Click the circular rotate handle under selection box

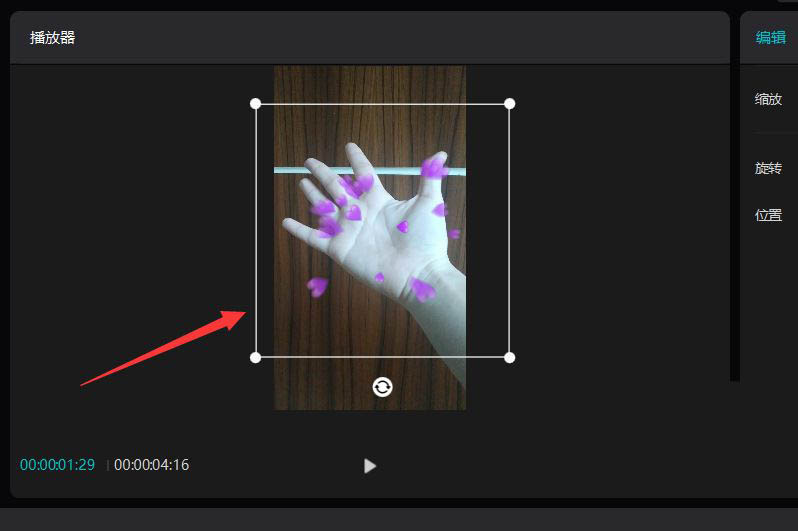click(x=382, y=387)
